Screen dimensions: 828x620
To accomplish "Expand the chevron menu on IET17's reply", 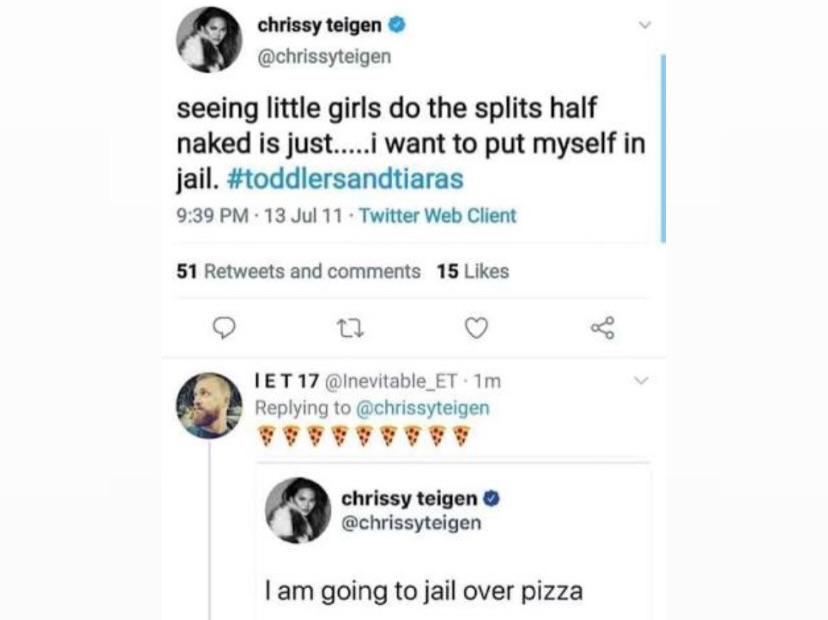I will (x=643, y=380).
